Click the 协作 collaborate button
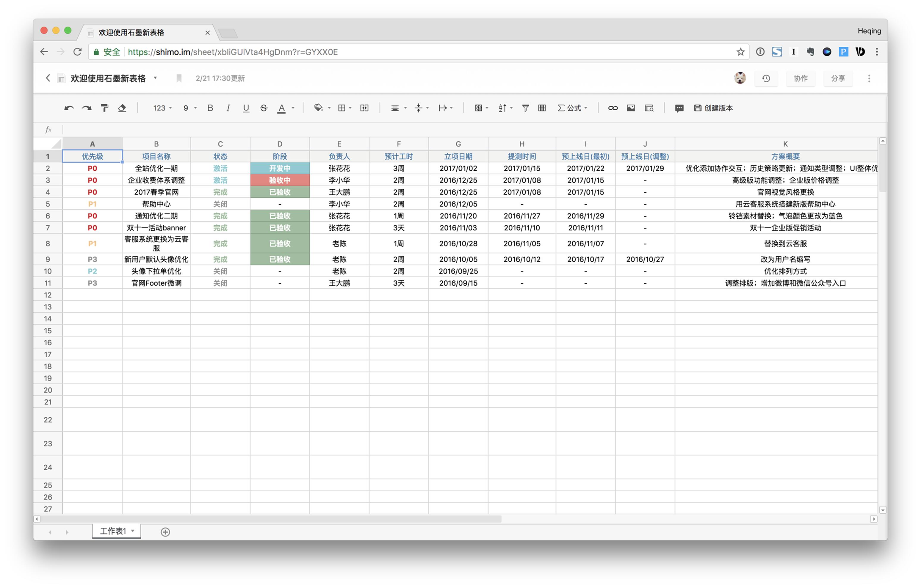921x588 pixels. 800,78
